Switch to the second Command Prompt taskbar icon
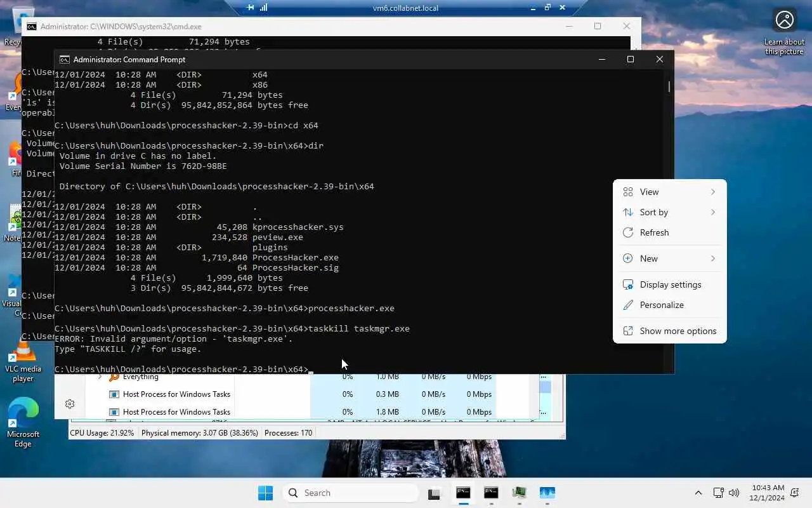The width and height of the screenshot is (812, 508). coord(491,493)
